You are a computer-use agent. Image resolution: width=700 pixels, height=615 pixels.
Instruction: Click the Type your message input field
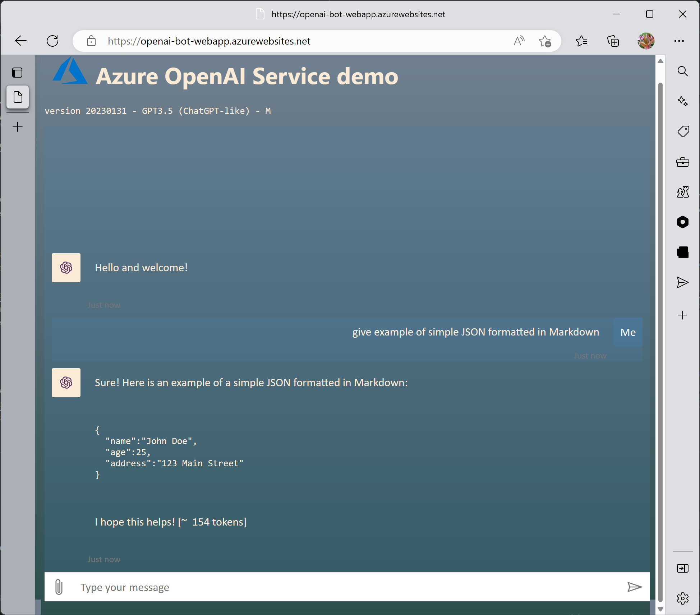(x=345, y=587)
